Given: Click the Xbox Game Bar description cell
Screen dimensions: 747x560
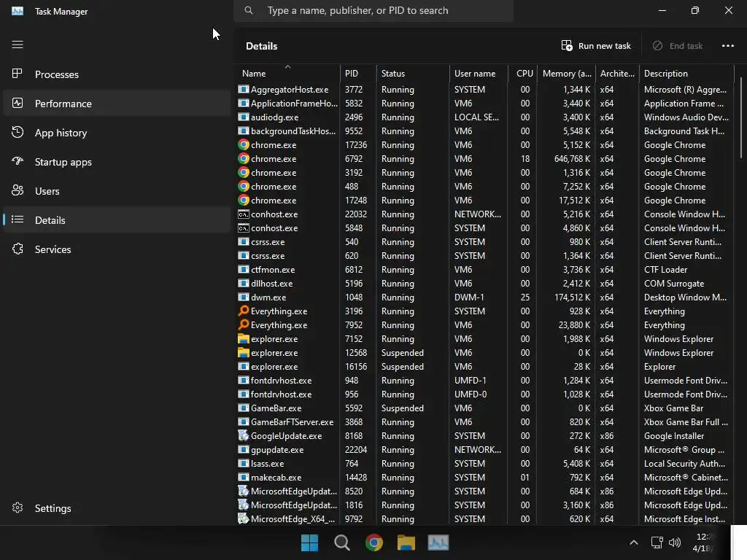Looking at the screenshot, I should tap(673, 408).
